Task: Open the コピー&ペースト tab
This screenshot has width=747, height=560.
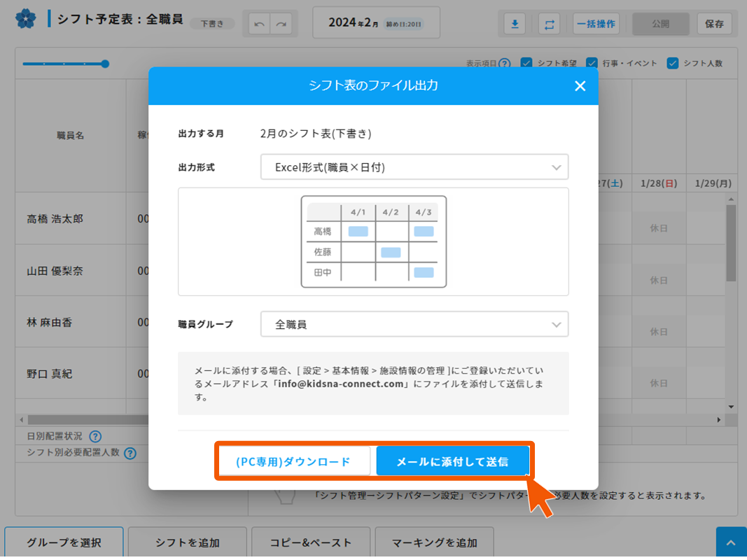Action: coord(311,542)
